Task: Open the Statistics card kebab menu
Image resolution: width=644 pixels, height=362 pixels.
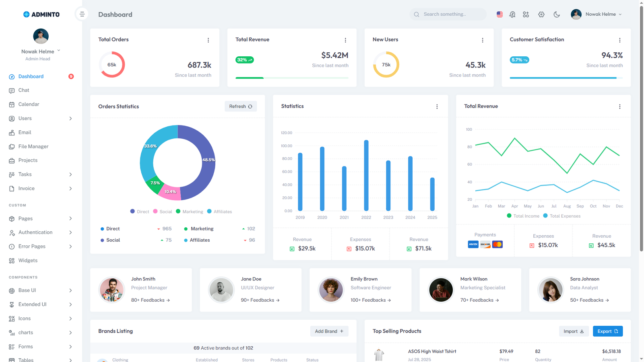Action: coord(437,107)
